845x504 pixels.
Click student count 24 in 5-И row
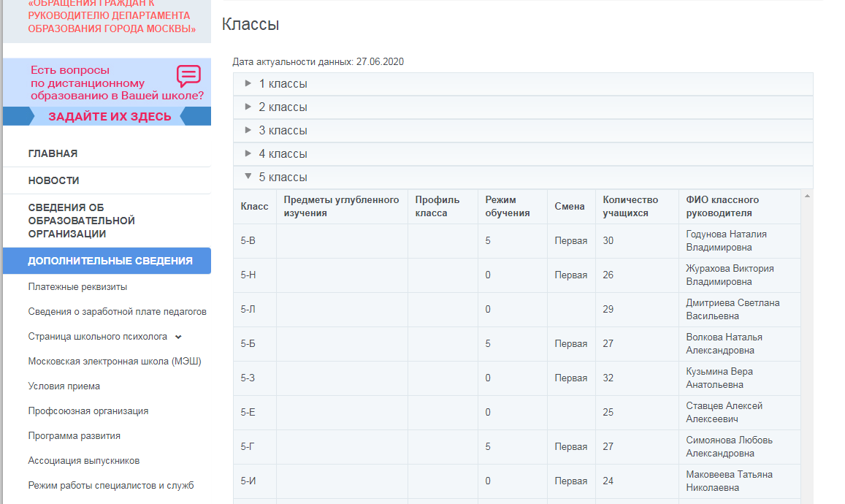click(608, 481)
